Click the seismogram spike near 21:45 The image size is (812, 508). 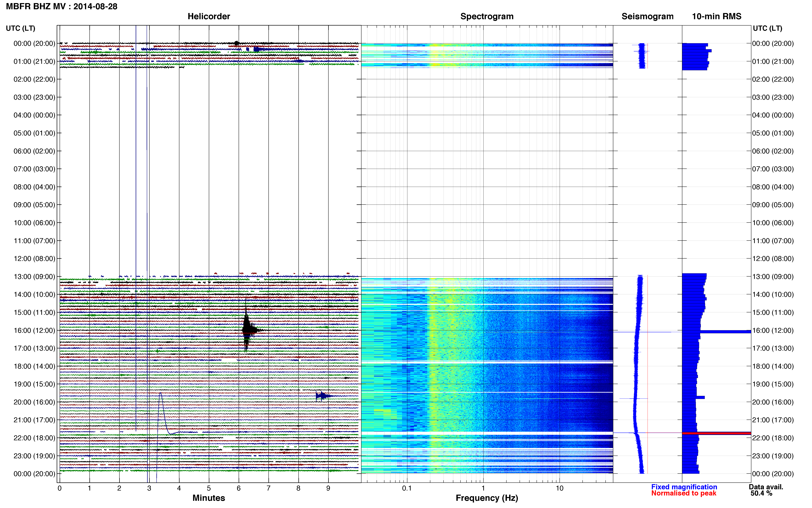coord(647,433)
